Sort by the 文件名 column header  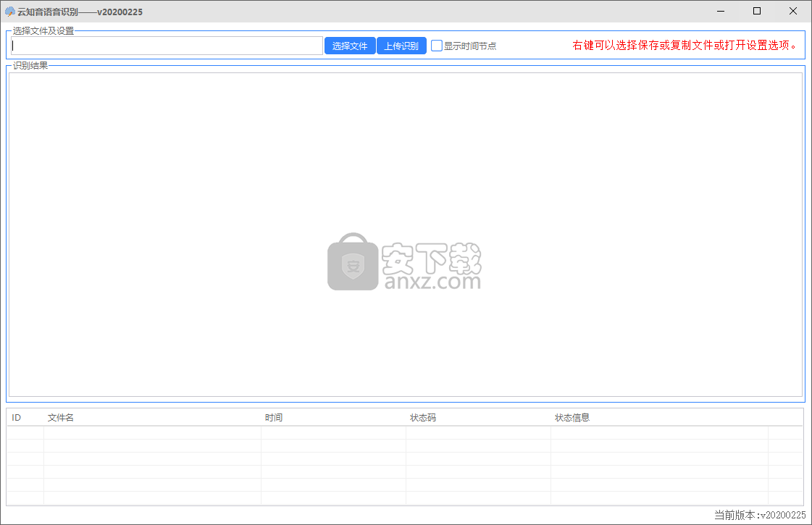[x=152, y=418]
